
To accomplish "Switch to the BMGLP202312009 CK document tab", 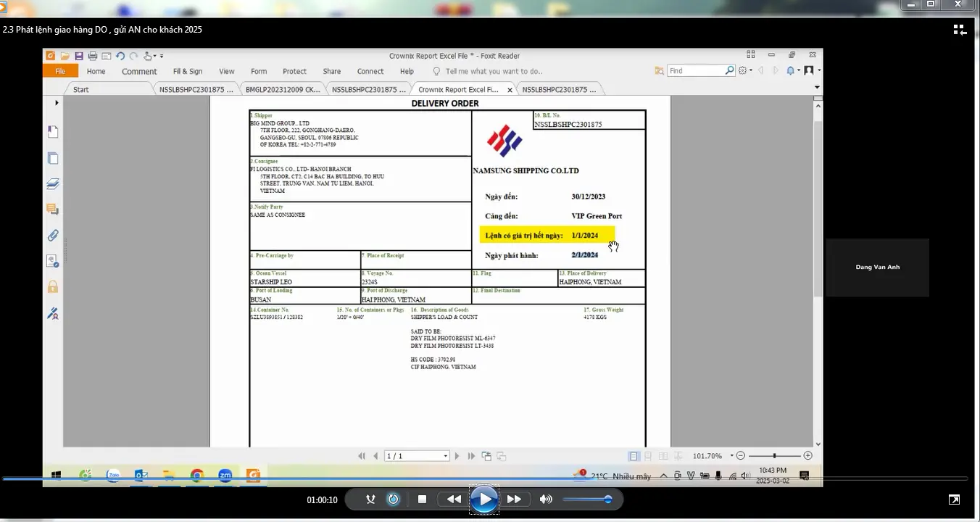I will tap(283, 89).
